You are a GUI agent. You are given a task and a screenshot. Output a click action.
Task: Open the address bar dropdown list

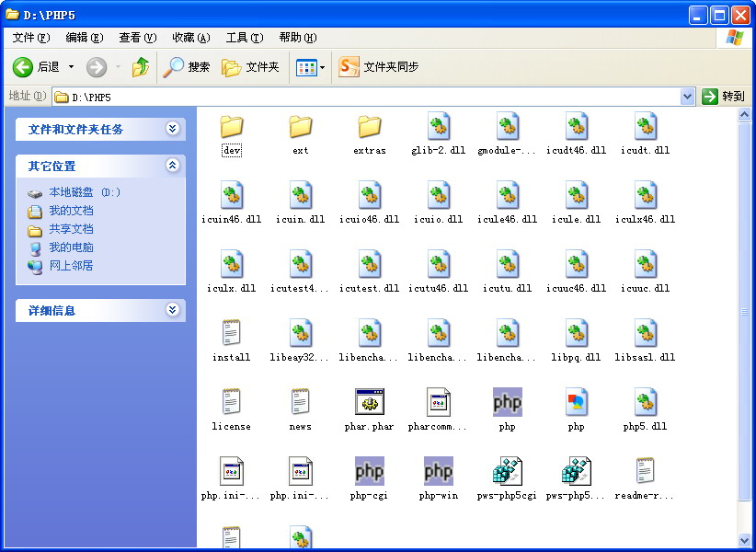688,97
